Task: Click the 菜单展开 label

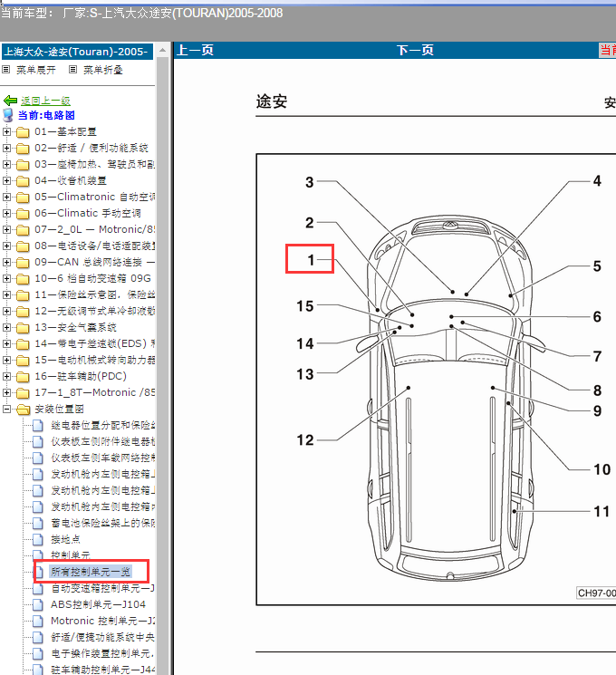Action: pyautogui.click(x=36, y=70)
